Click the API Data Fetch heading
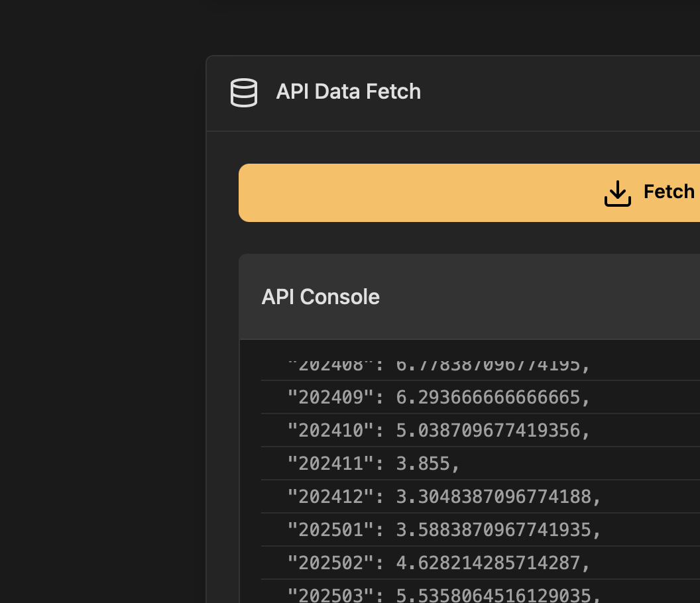The height and width of the screenshot is (603, 700). click(x=348, y=91)
